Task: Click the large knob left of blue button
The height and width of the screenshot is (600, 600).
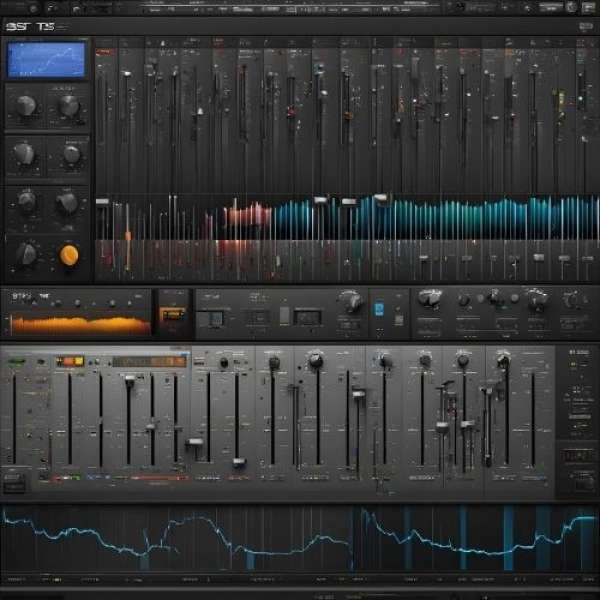Action: pos(350,301)
